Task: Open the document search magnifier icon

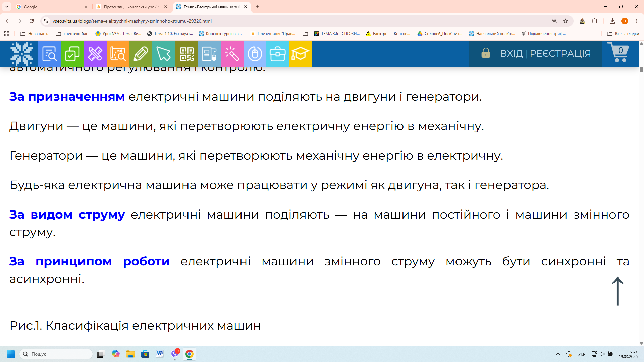Action: coord(49,54)
